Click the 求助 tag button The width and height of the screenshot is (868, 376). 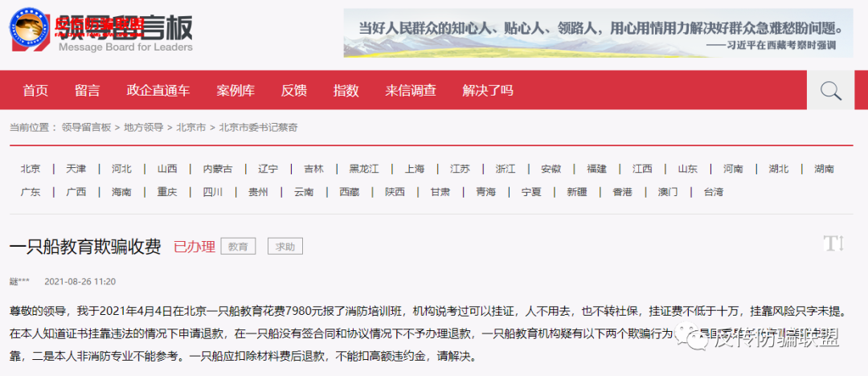[285, 247]
